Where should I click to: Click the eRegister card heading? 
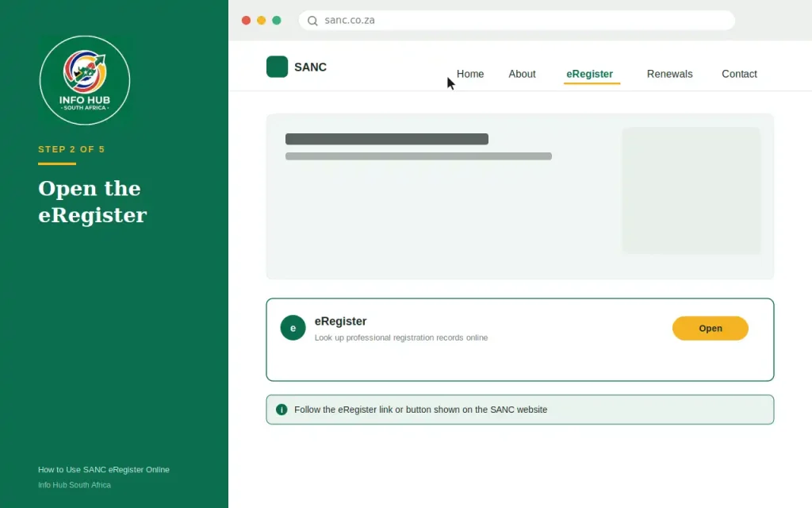(340, 321)
